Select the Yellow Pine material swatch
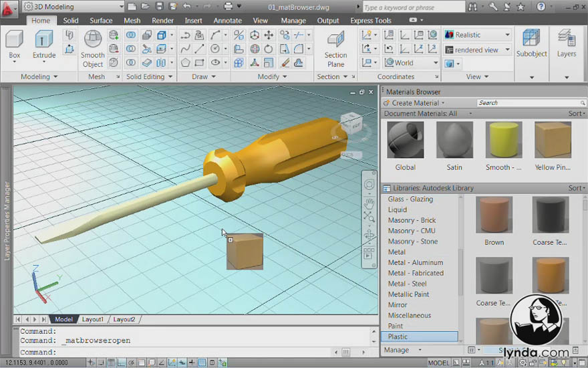Screen dimensions: 588x368 click(553, 140)
